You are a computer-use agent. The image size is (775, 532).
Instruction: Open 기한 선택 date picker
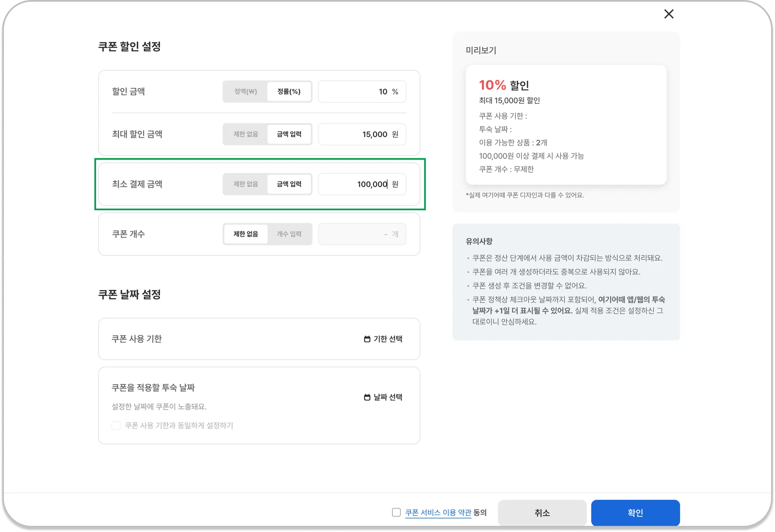pos(387,339)
